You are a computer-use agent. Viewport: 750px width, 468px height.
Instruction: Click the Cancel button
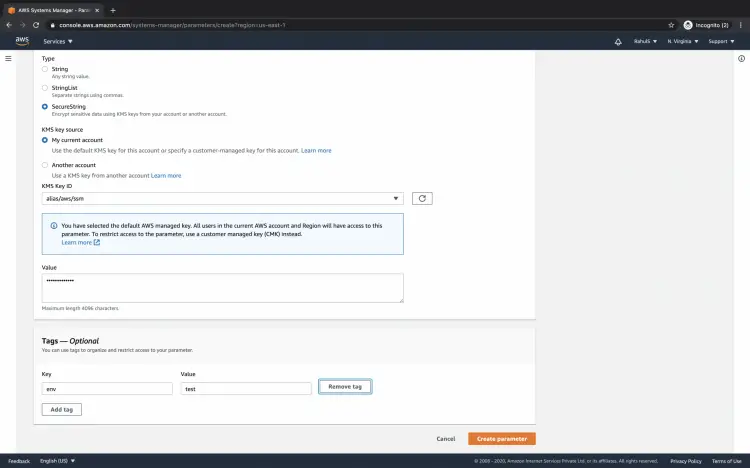(446, 439)
